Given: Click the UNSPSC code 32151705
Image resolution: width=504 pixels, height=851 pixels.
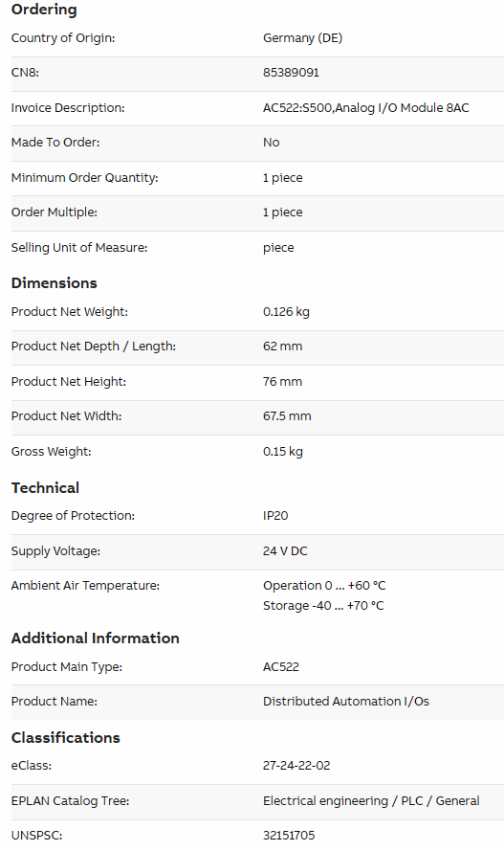Looking at the screenshot, I should pyautogui.click(x=289, y=836).
